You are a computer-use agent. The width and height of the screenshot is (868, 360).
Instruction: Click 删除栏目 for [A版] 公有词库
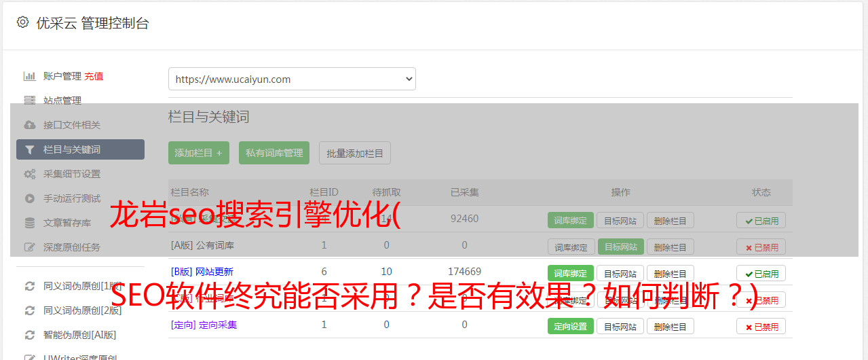coord(671,247)
